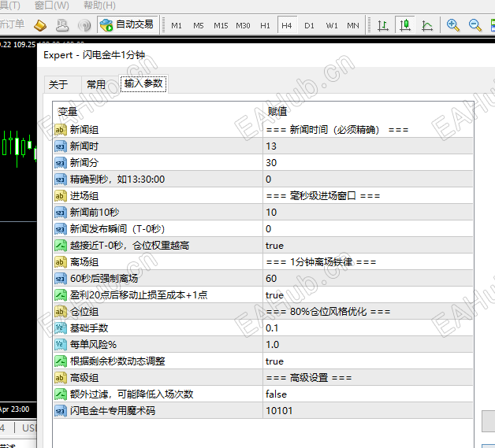Screen dimensions: 495x448
Task: Toggle 盈利20点后移动止损 true value
Action: click(368, 295)
